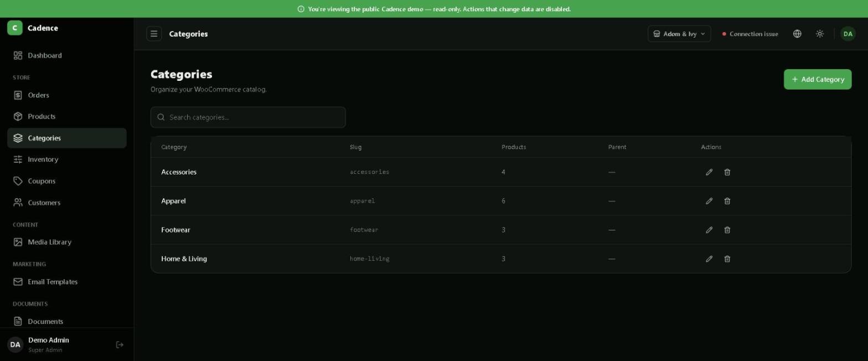The height and width of the screenshot is (361, 868).
Task: Open the Media Library
Action: pyautogui.click(x=66, y=242)
